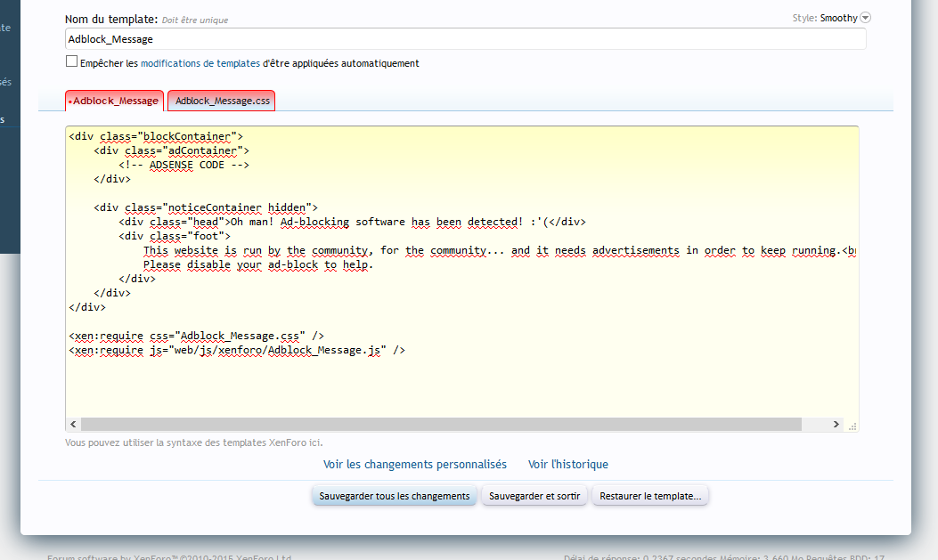938x560 pixels.
Task: Click the Style: Smoothy selector text
Action: pyautogui.click(x=837, y=18)
